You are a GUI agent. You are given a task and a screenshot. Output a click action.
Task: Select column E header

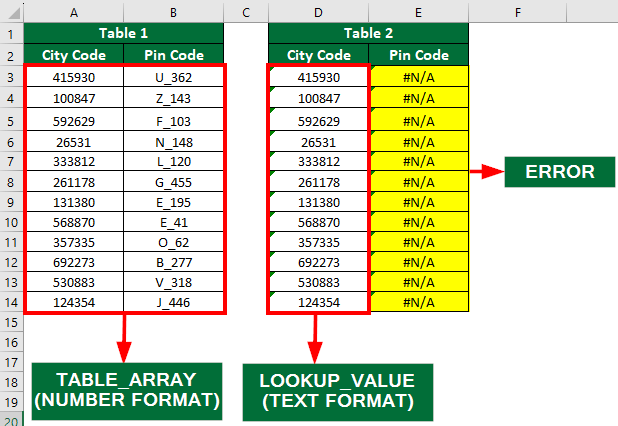pyautogui.click(x=419, y=13)
